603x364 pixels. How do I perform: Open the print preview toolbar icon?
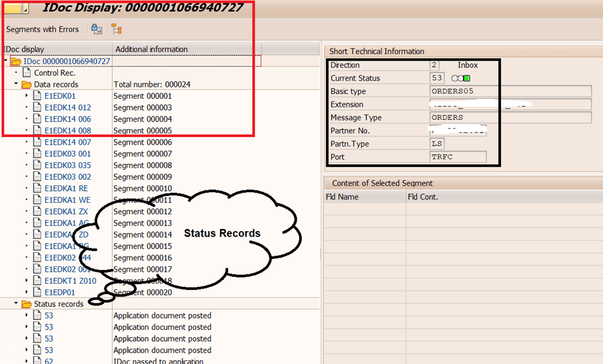coord(96,28)
